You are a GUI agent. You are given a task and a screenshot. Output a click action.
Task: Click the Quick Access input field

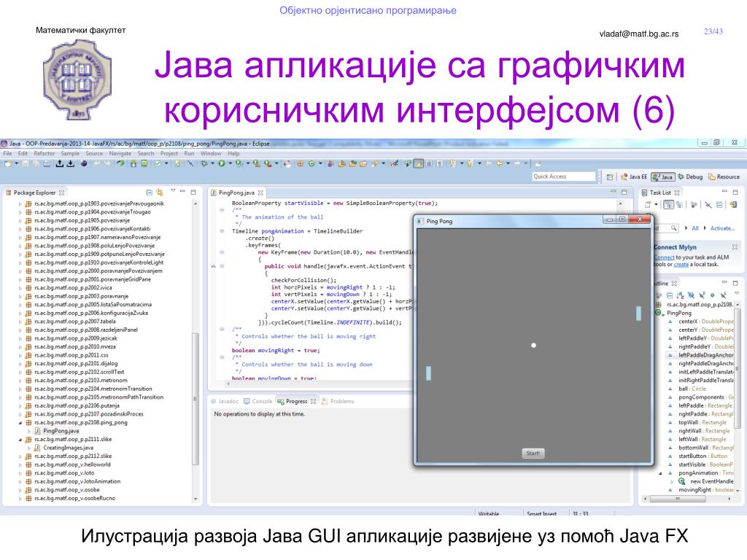pyautogui.click(x=564, y=176)
